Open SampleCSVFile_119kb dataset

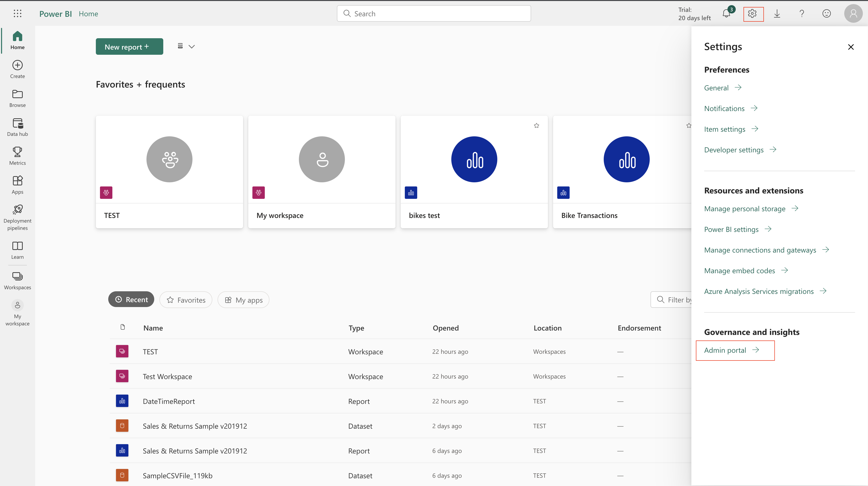tap(400, 475)
